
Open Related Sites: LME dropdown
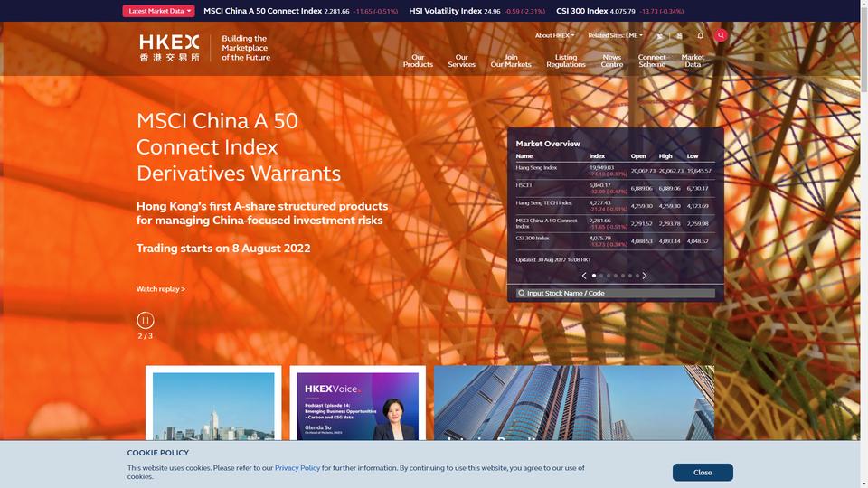(x=616, y=35)
